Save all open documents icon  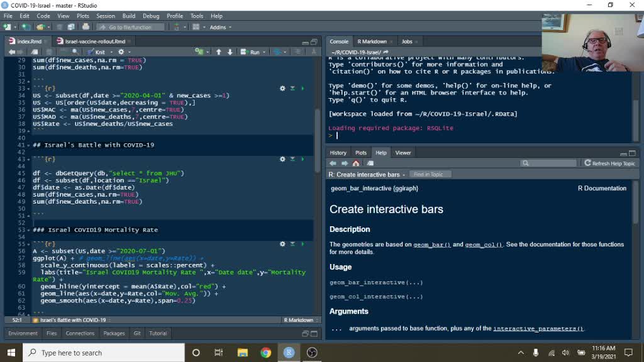[71, 27]
